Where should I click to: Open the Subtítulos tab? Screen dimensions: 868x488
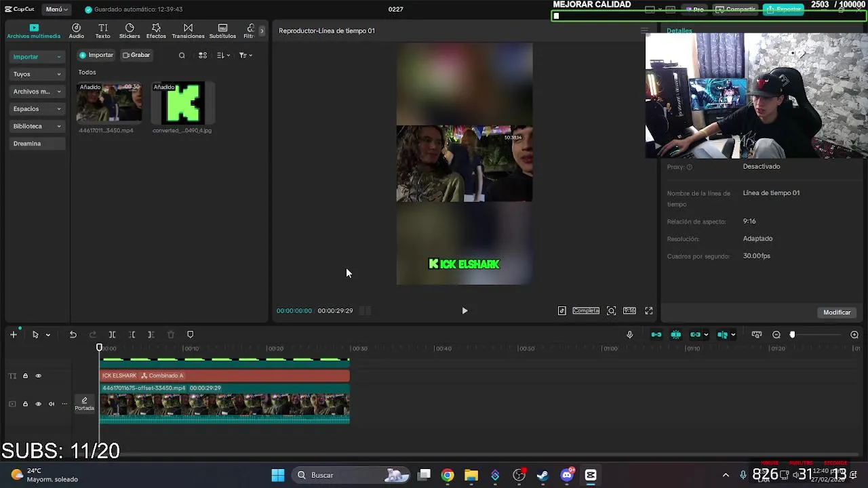tap(222, 31)
